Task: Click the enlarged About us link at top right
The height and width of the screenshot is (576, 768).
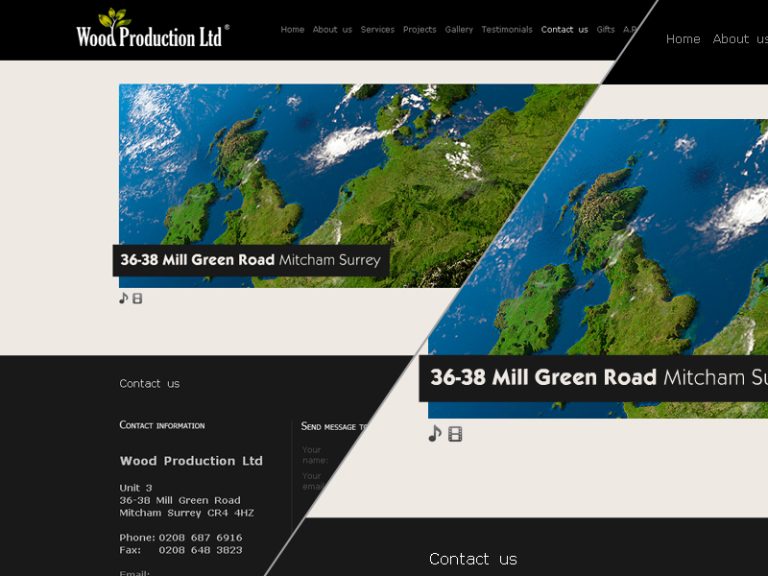Action: pyautogui.click(x=740, y=39)
